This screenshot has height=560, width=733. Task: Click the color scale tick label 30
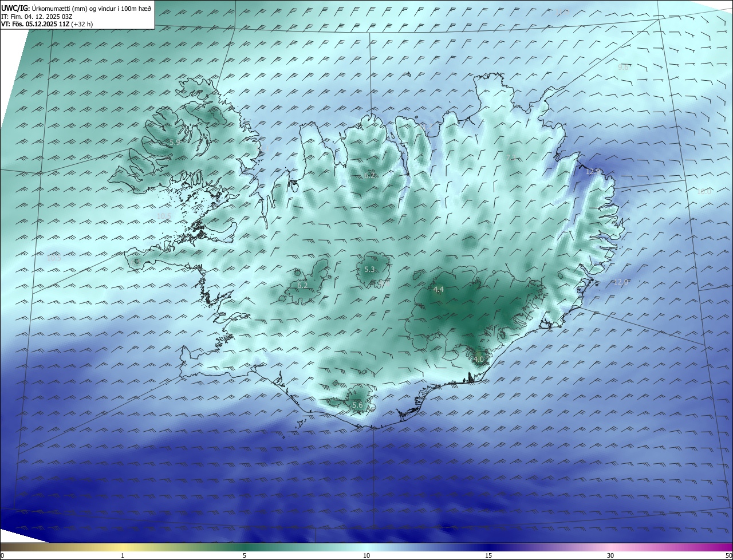(x=610, y=555)
